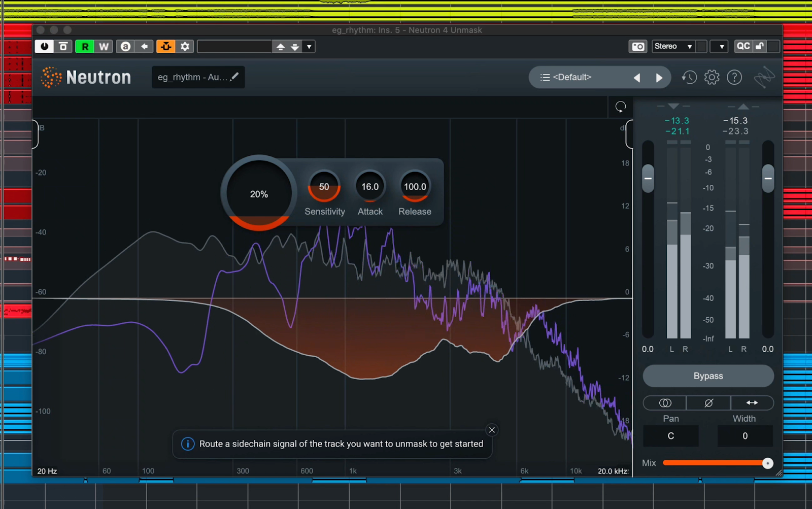
Task: Click the empty host preset name field
Action: pos(234,47)
